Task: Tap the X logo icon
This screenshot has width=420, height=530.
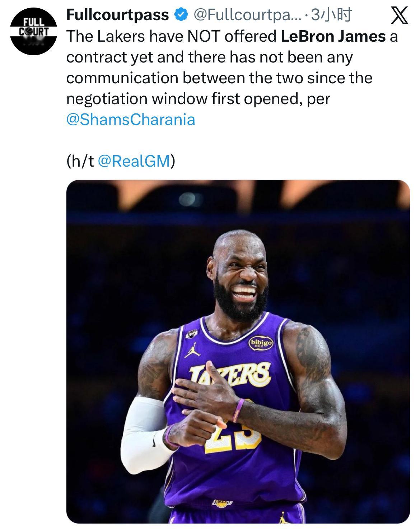Action: coord(399,15)
